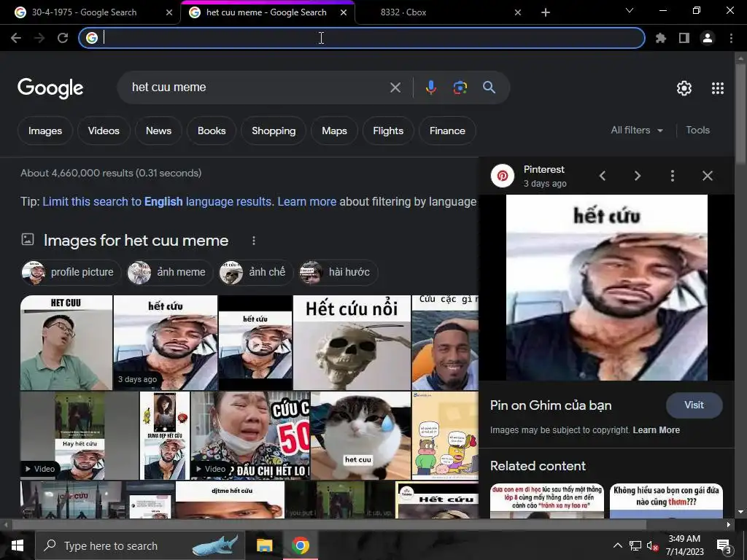Filter images by ảnh chế chip

256,273
